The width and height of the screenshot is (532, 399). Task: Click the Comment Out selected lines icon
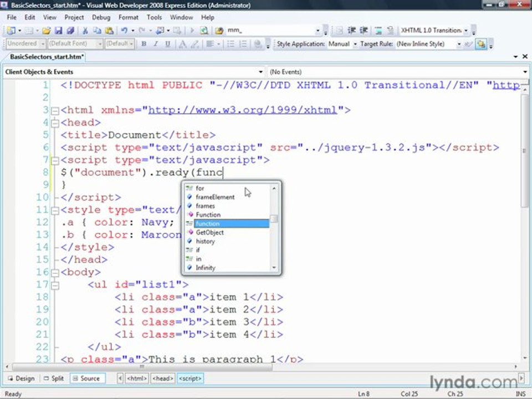pos(378,30)
